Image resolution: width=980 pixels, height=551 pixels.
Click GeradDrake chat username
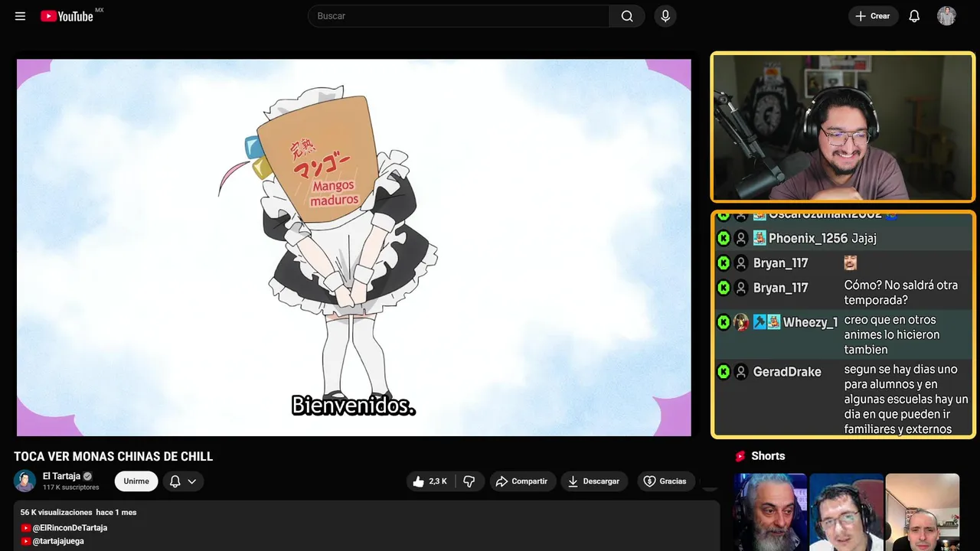[787, 372]
